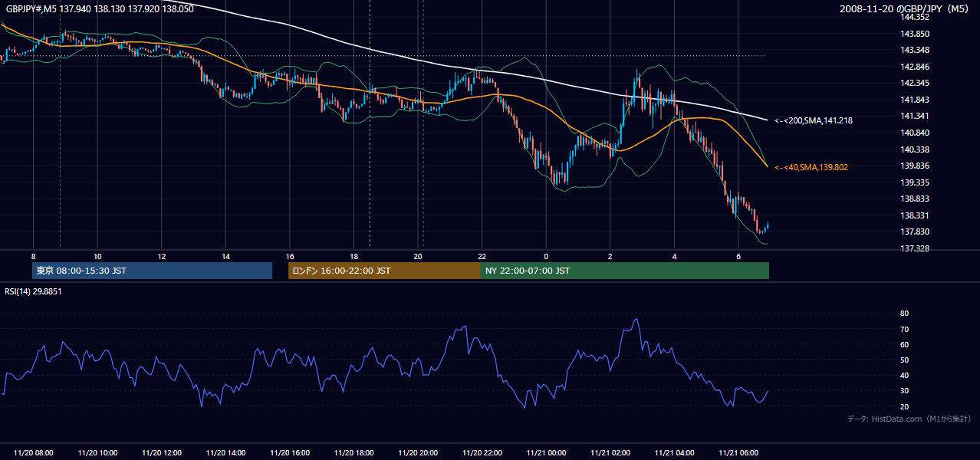Click price axis value 137.830
The width and height of the screenshot is (980, 460).
[x=915, y=232]
